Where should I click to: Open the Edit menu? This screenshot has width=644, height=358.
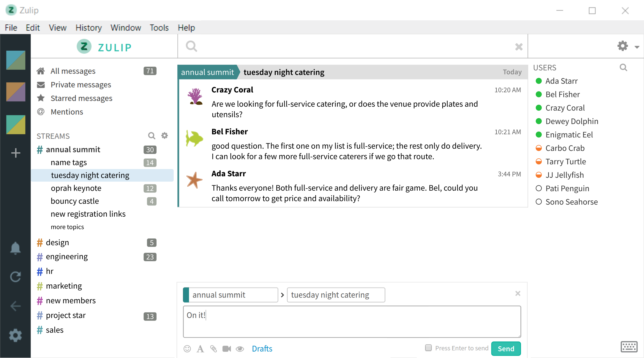point(32,28)
